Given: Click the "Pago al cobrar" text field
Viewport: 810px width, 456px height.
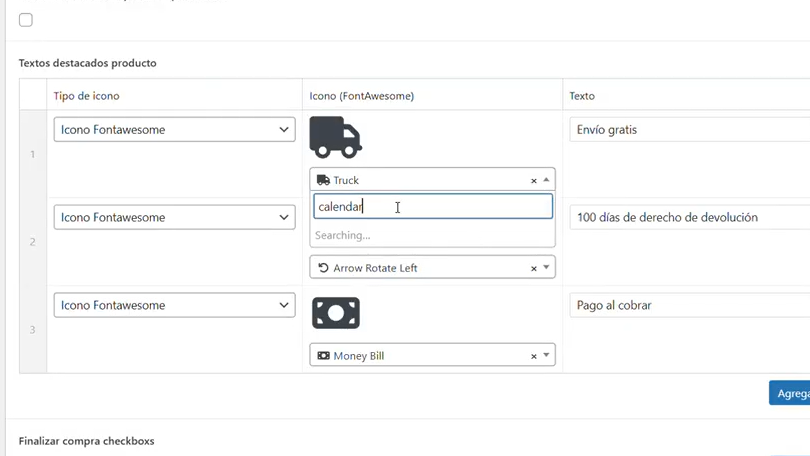Looking at the screenshot, I should pyautogui.click(x=688, y=305).
